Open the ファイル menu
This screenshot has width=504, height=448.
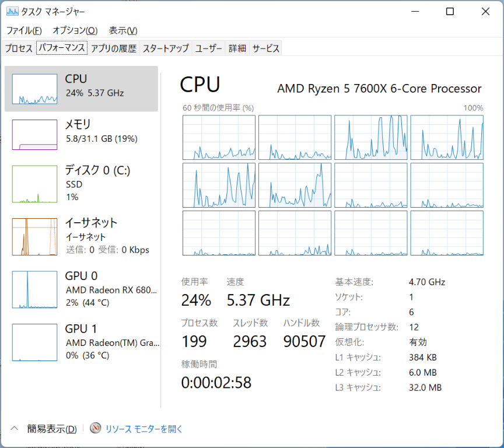click(x=24, y=30)
